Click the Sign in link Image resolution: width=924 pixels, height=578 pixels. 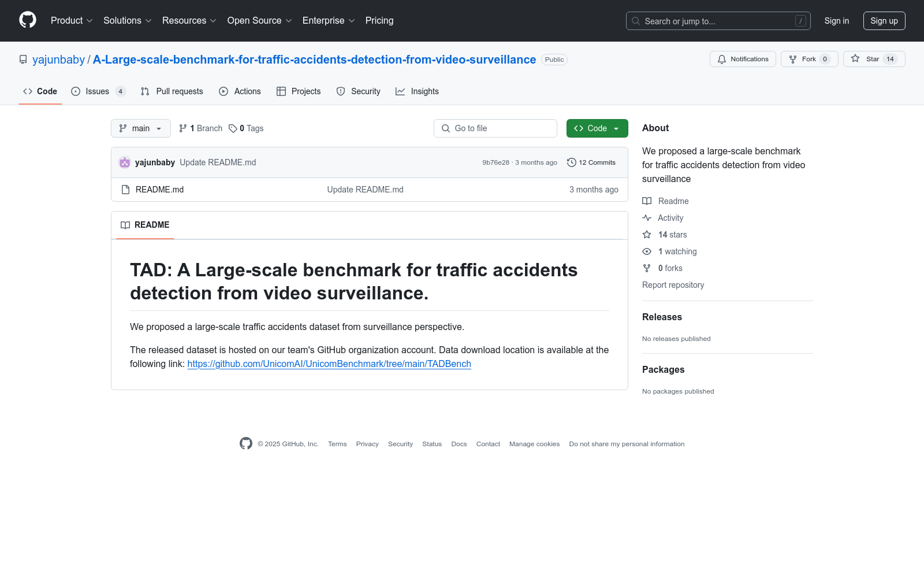pos(837,21)
